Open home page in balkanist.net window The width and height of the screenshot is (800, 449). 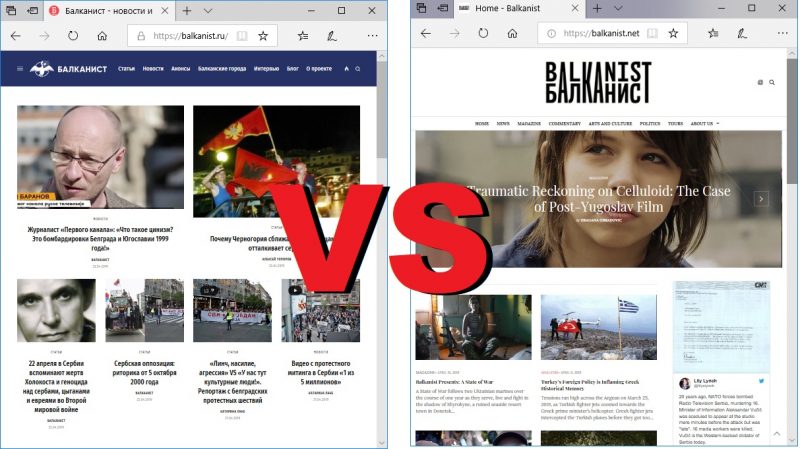[x=512, y=34]
